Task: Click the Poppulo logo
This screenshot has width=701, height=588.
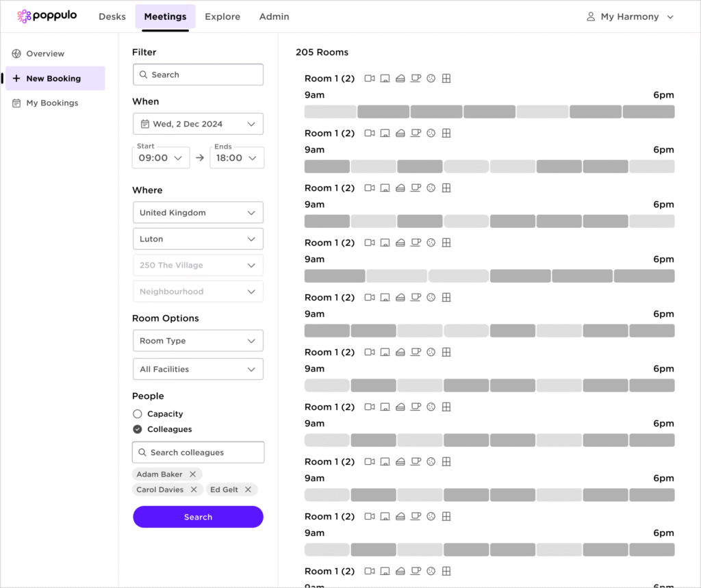Action: point(47,16)
